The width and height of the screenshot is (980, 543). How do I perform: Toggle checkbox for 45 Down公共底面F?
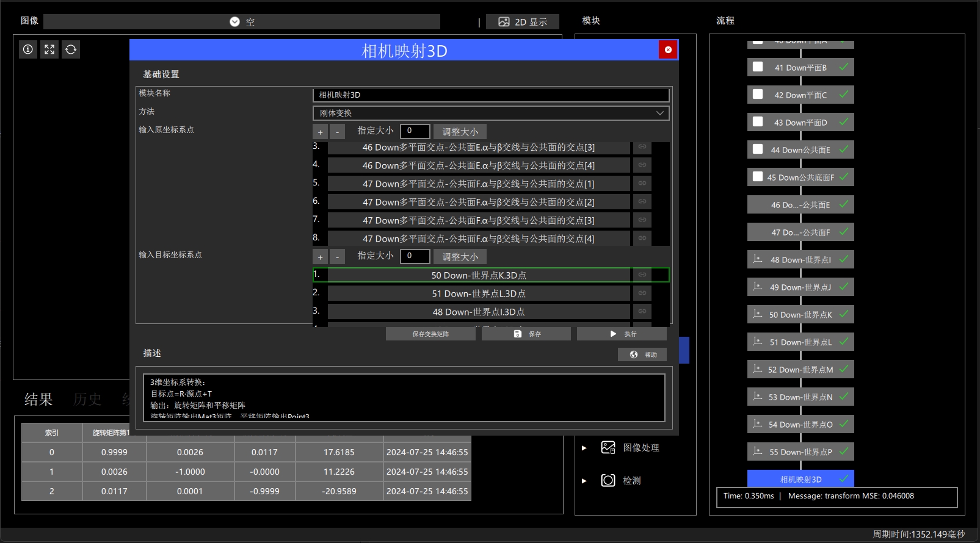[x=758, y=177]
